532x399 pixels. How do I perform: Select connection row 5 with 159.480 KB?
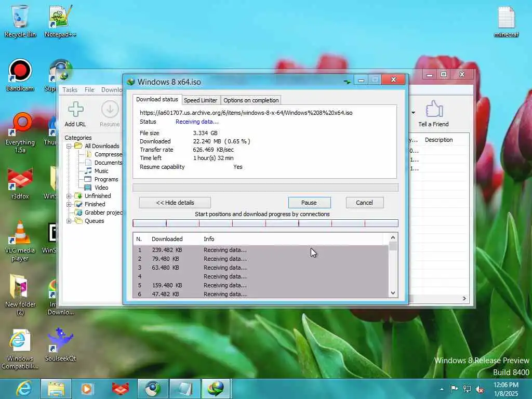point(261,285)
